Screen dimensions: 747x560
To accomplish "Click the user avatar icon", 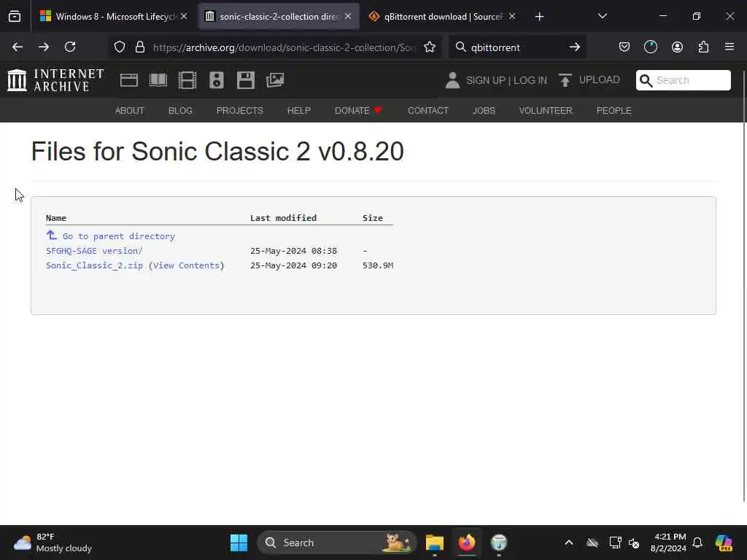I will pyautogui.click(x=452, y=80).
